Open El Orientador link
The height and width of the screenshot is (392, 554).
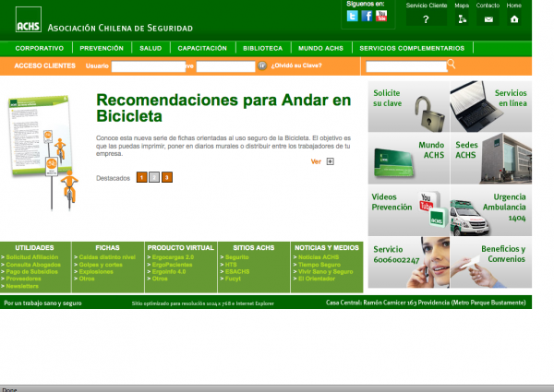317,279
